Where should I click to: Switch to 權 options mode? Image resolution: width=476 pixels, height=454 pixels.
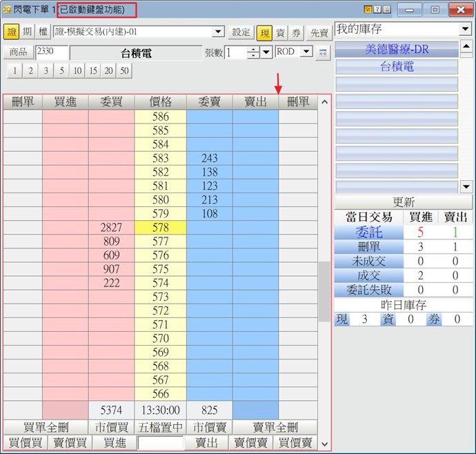point(43,32)
